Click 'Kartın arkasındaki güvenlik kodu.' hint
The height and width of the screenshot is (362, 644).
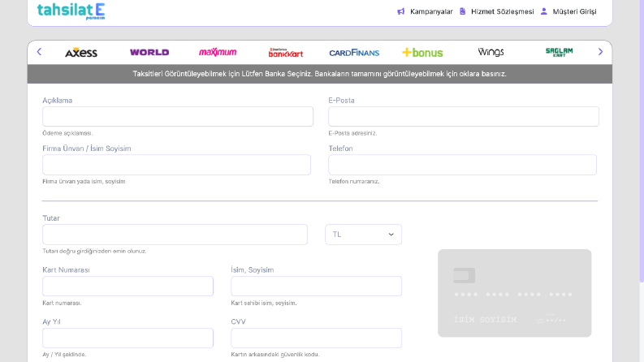(x=275, y=354)
